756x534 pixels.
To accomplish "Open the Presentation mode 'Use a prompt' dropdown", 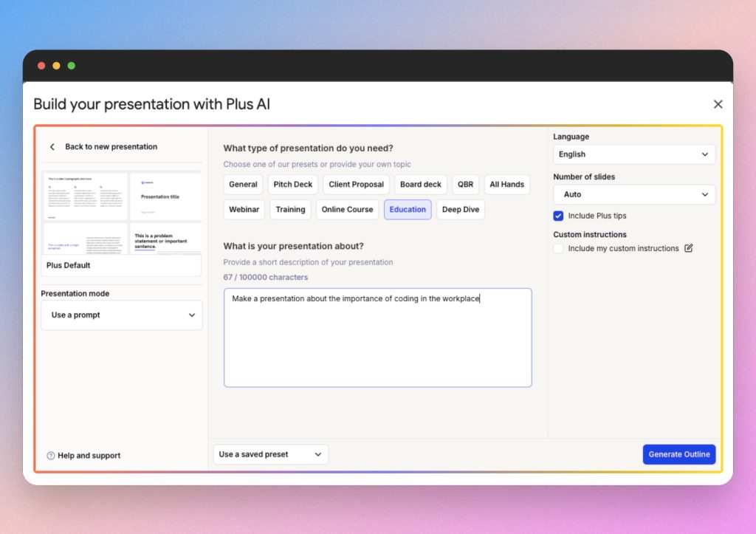I will coord(122,315).
